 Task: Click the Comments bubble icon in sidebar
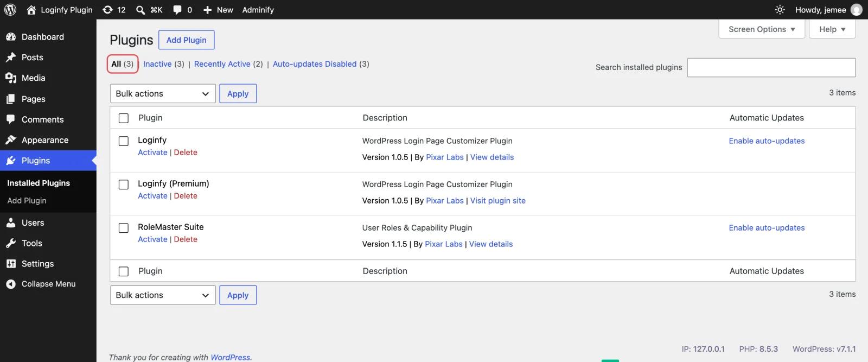tap(11, 119)
